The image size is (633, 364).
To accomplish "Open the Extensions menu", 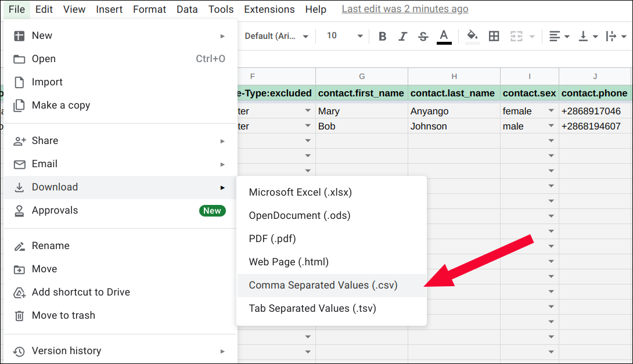I will [269, 9].
